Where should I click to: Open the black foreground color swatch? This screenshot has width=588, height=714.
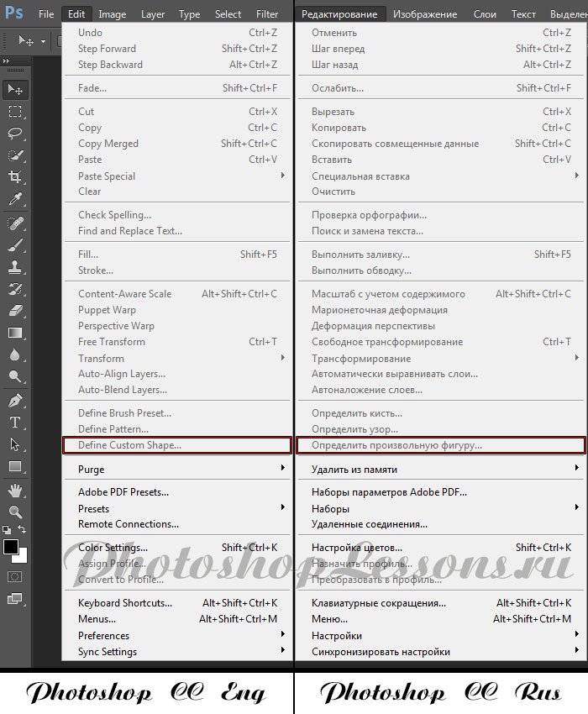11,547
